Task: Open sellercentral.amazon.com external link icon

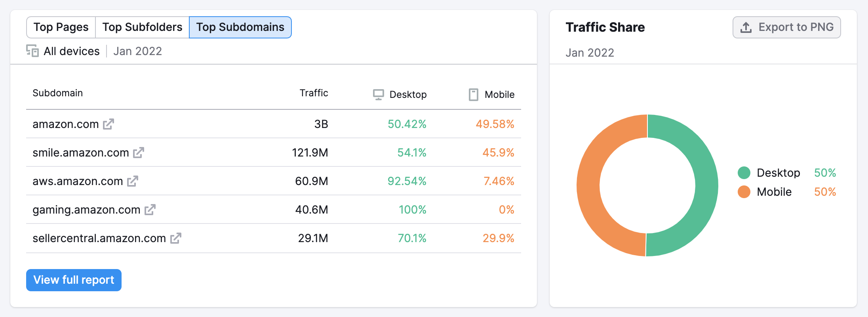Action: pyautogui.click(x=176, y=238)
